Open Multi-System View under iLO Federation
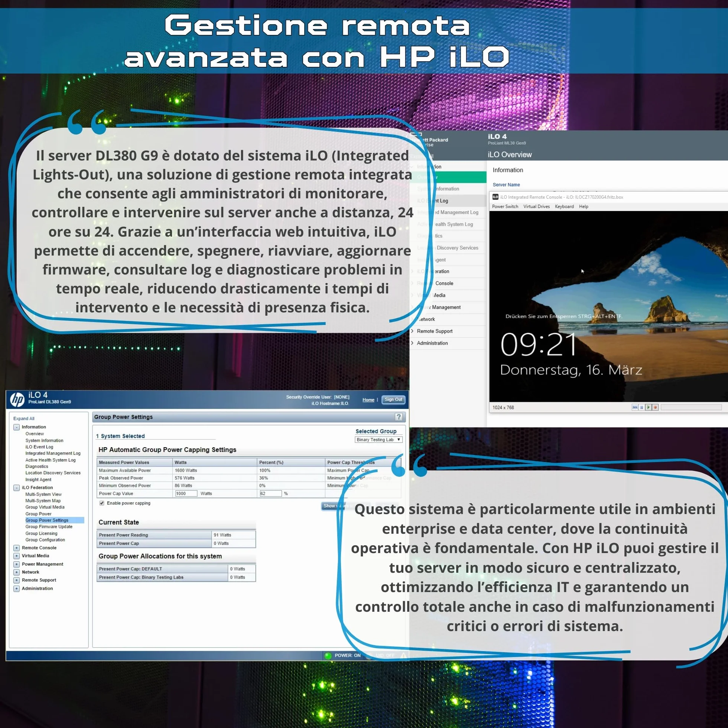Screen dimensions: 728x728 pos(43,494)
